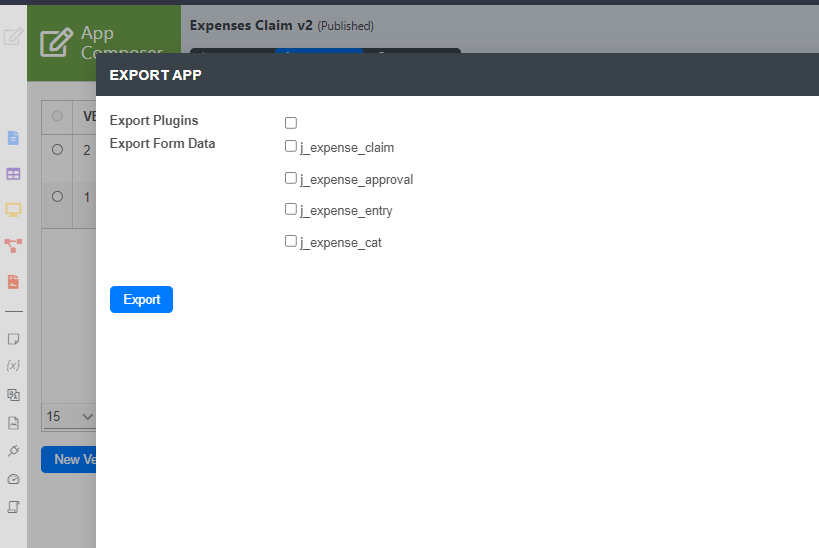Open the red Process flow icon
Viewport: 819px width, 548px height.
point(13,245)
